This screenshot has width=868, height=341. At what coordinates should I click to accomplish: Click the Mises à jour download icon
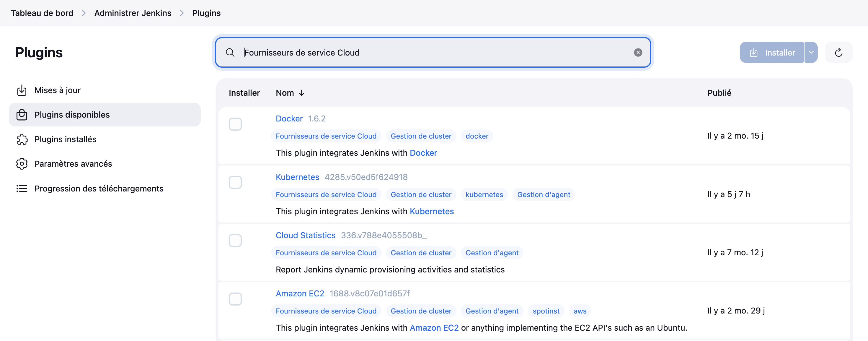tap(22, 90)
